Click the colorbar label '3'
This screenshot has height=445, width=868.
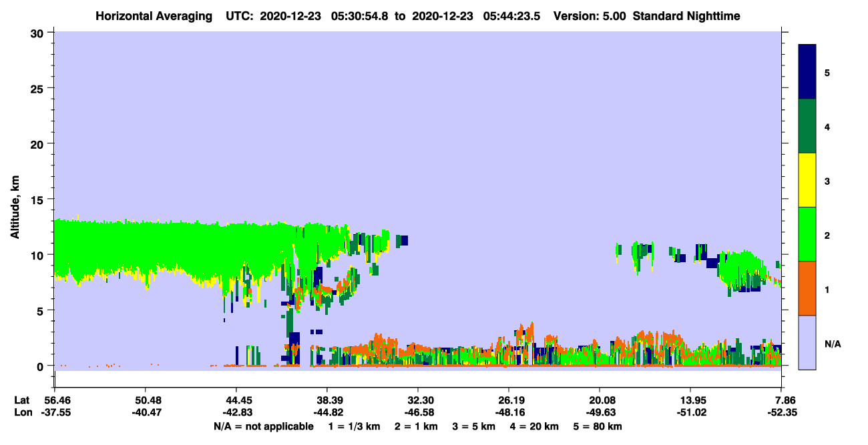827,180
